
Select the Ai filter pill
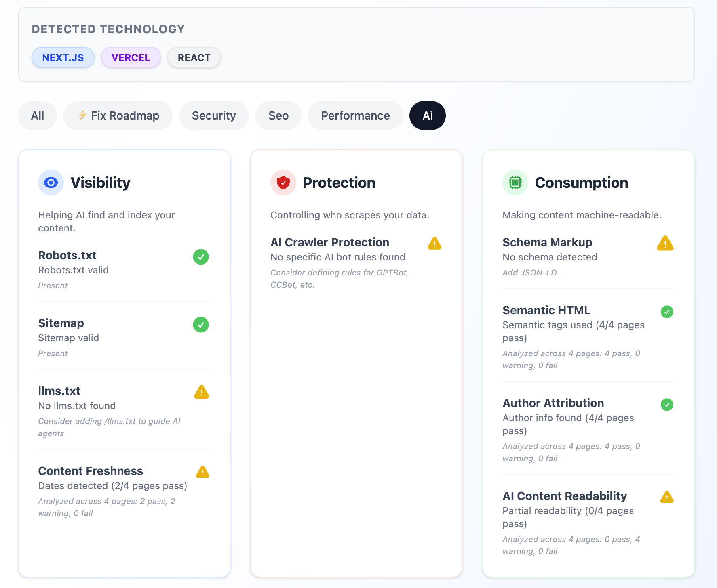427,115
